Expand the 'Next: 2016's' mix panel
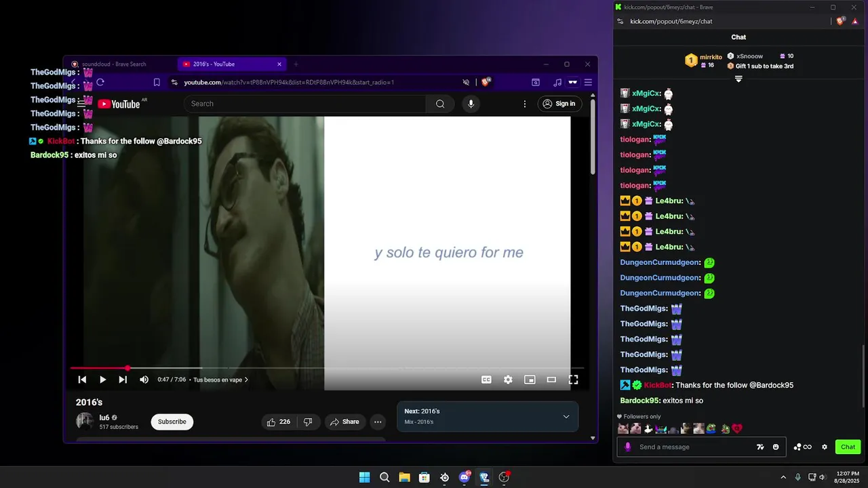This screenshot has width=868, height=488. pos(566,416)
